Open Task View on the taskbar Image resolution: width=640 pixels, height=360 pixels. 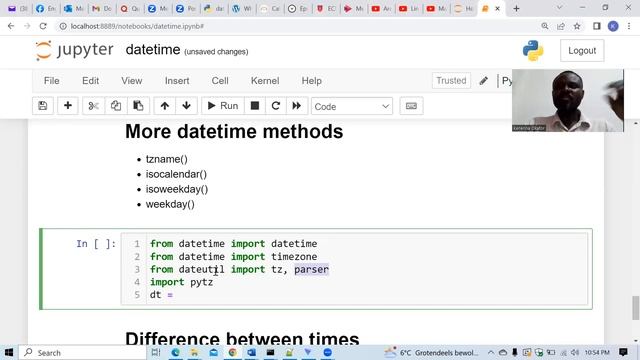[x=156, y=352]
